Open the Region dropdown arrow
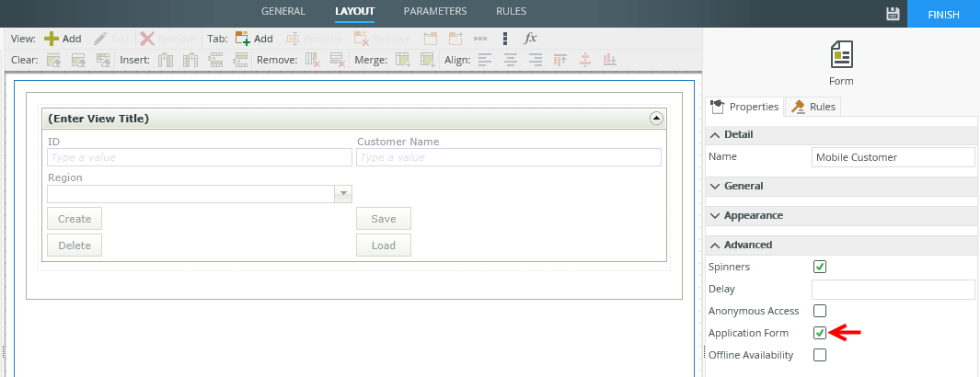Image resolution: width=980 pixels, height=377 pixels. point(343,194)
